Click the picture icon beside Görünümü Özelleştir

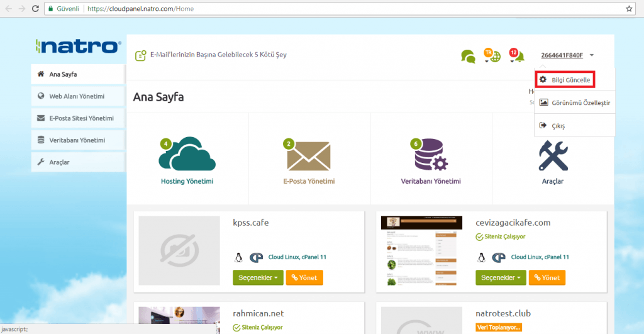[x=543, y=103]
